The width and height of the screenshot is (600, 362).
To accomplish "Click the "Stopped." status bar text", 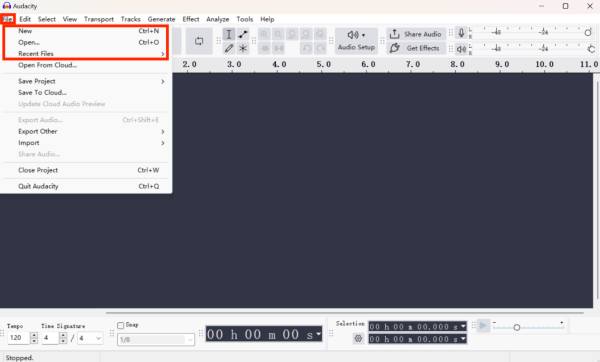I will click(x=20, y=358).
